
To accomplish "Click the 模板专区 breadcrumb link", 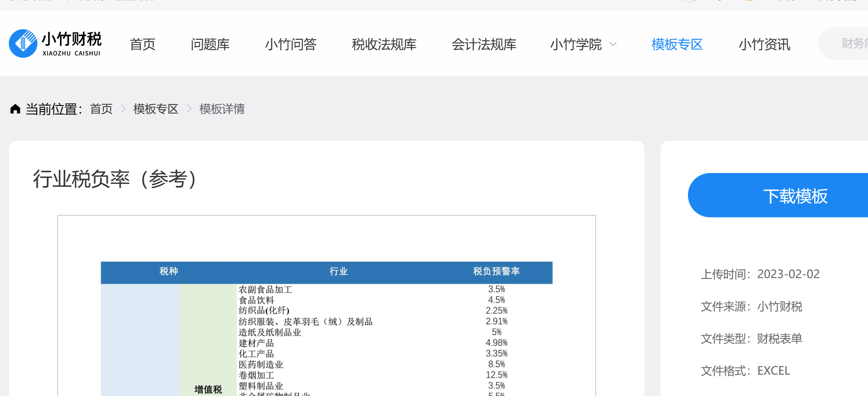I will point(156,109).
